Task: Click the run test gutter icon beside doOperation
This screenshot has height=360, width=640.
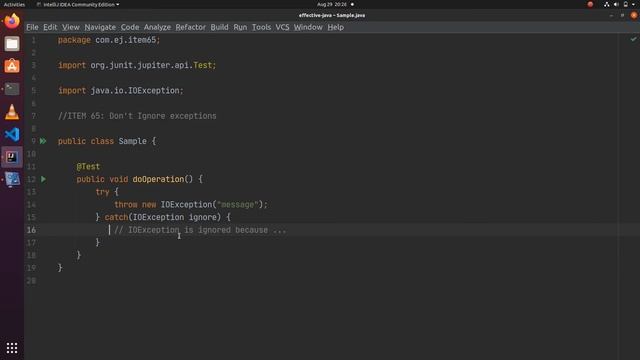Action: (x=43, y=179)
